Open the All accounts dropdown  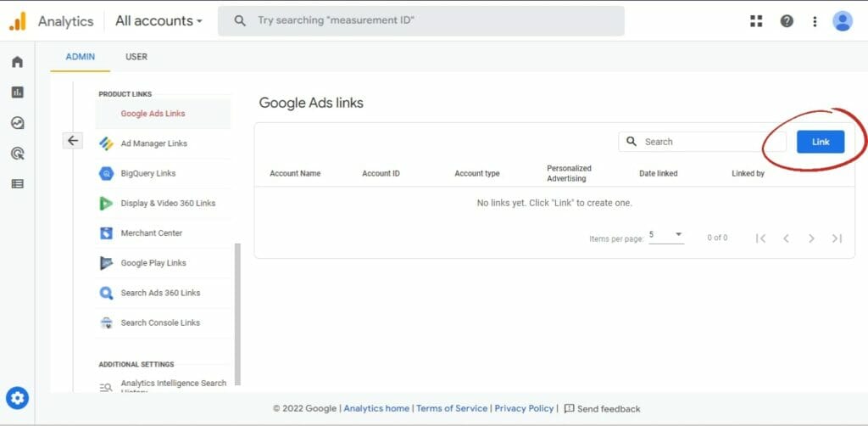[x=159, y=21]
